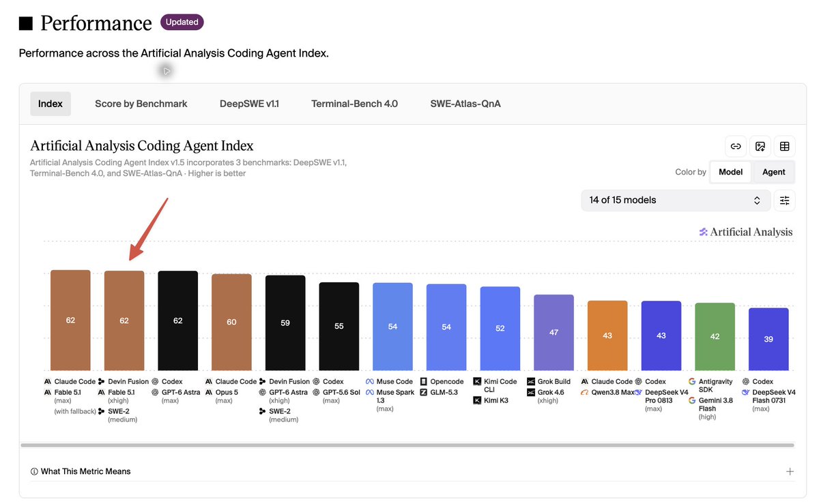Viewport: 819px width, 504px height.
Task: Click the GLM-5.3 Z logo icon
Action: click(423, 392)
